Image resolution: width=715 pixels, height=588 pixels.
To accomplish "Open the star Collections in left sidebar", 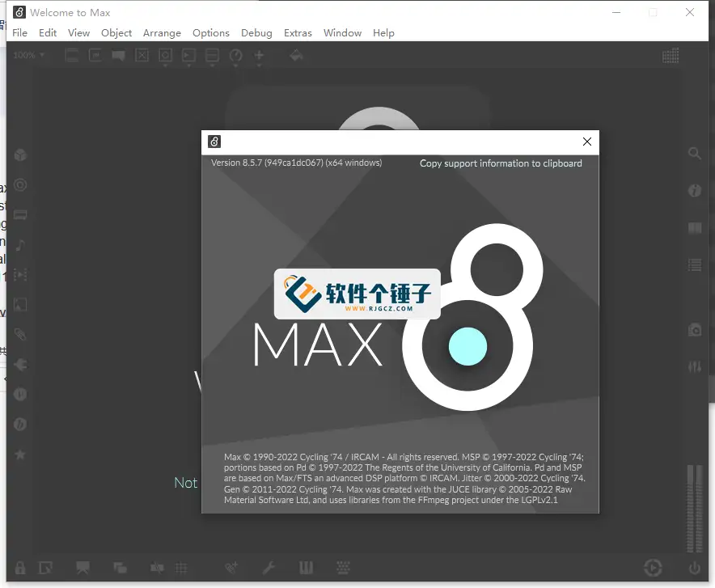I will tap(20, 455).
